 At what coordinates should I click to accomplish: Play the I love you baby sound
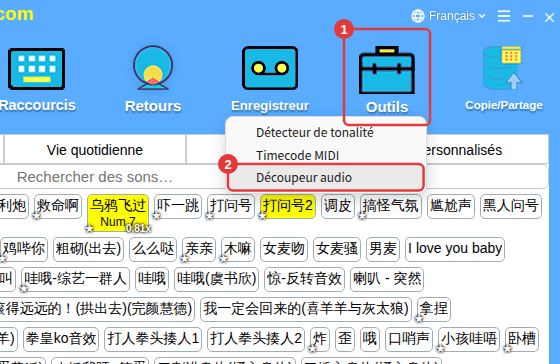point(455,249)
